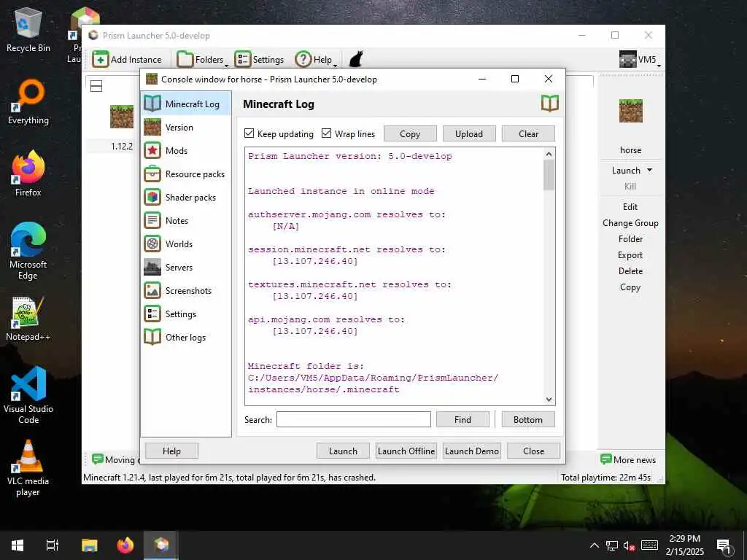747x560 pixels.
Task: Click the More news link
Action: point(628,459)
